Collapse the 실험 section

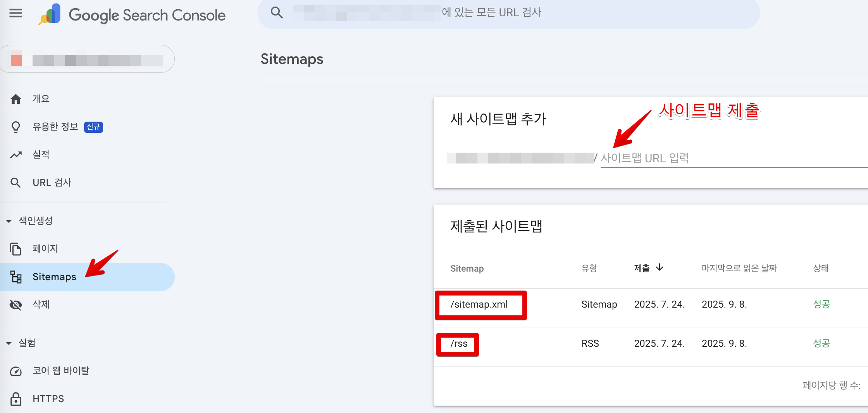point(9,342)
